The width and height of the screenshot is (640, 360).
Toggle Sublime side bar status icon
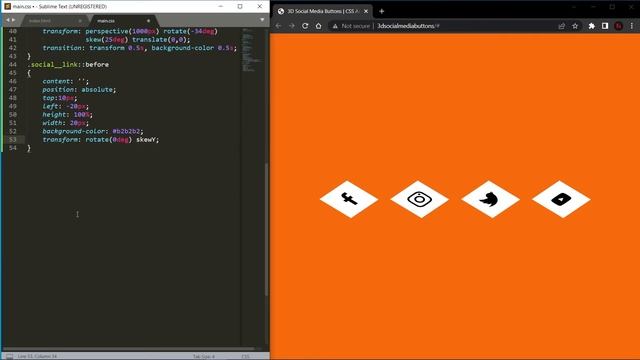pos(9,356)
